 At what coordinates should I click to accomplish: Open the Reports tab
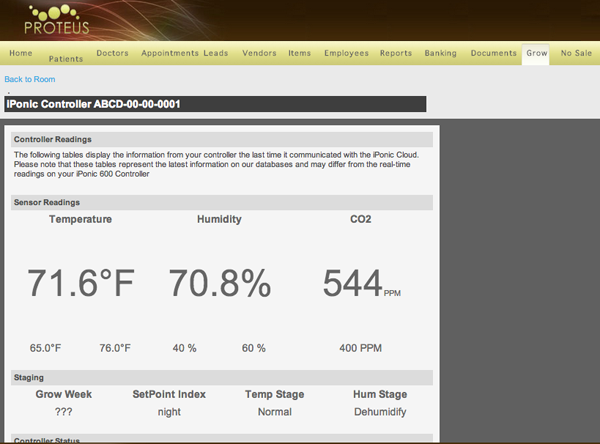coord(396,53)
